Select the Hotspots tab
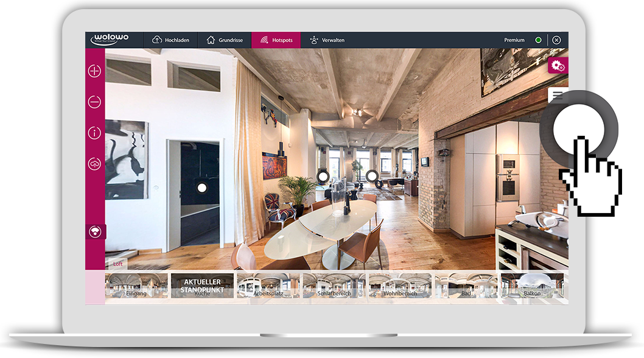Viewport: 644px width, 358px height. coord(276,40)
